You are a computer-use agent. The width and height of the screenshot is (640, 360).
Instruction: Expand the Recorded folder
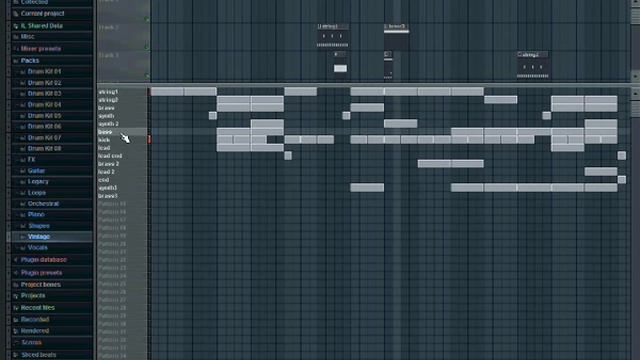[35, 320]
